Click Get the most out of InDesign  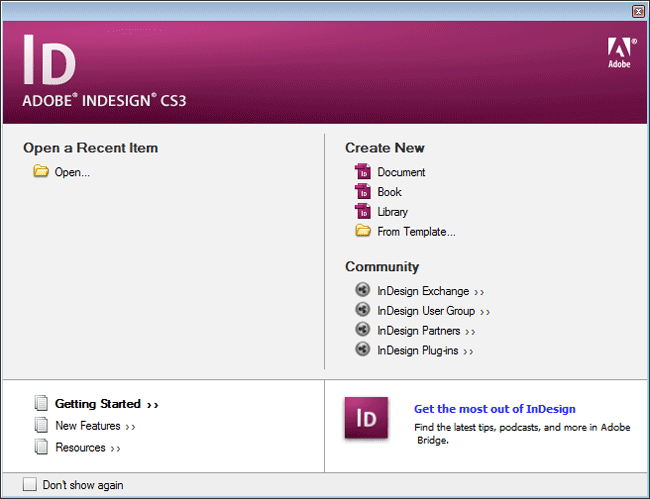point(495,409)
